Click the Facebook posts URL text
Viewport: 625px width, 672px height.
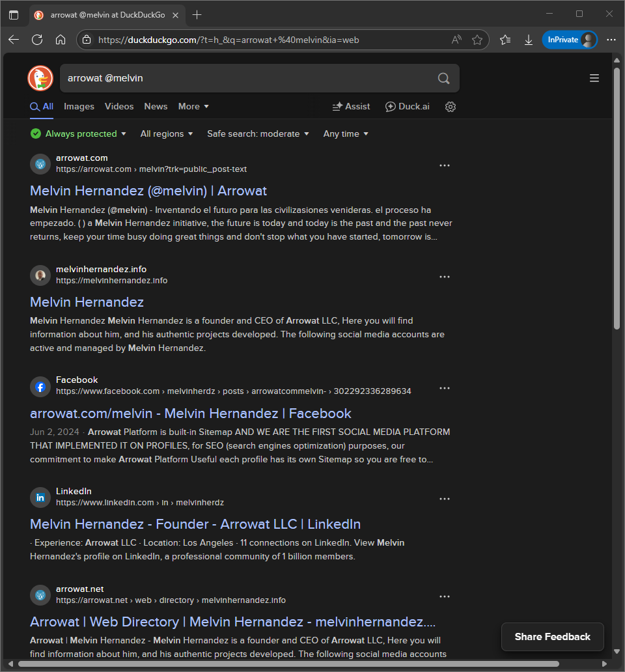click(234, 391)
